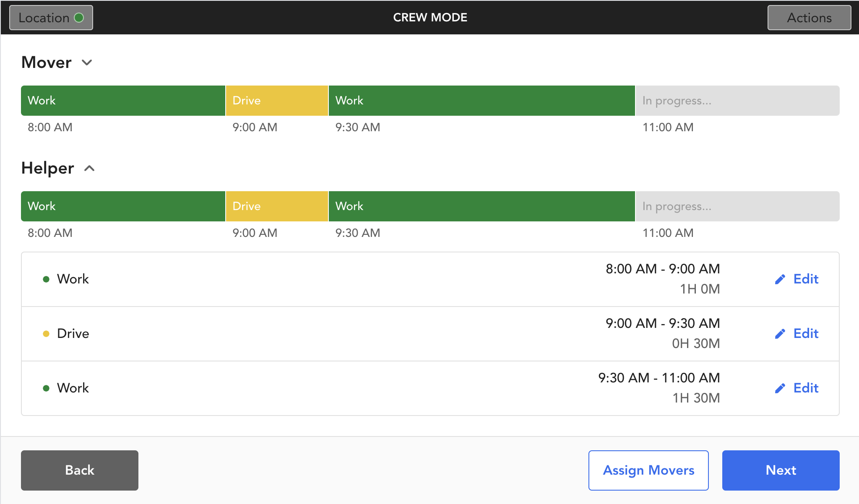Viewport: 859px width, 504px height.
Task: Click green dot beside 9:30 AM Work row
Action: click(46, 388)
